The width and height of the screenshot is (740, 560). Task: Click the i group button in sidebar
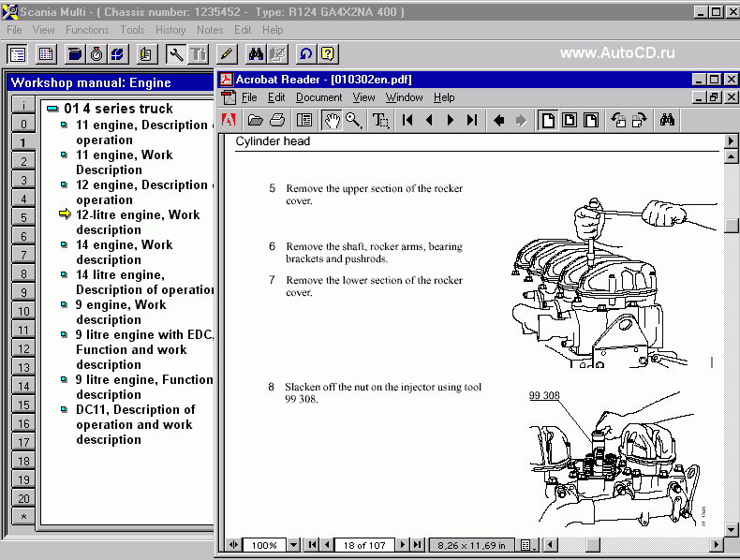[23, 105]
